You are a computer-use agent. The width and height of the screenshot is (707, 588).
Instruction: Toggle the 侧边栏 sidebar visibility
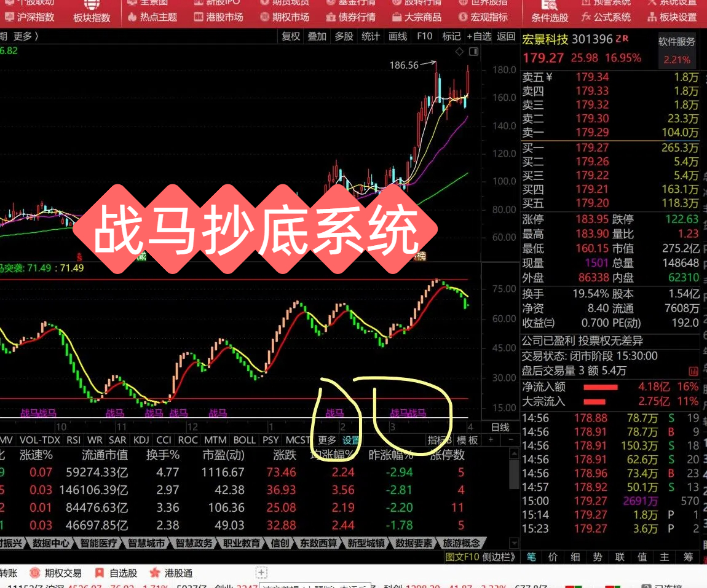tap(498, 557)
